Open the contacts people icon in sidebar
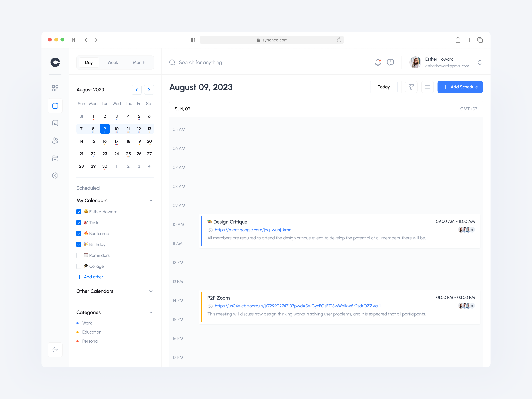This screenshot has width=532, height=399. [55, 141]
